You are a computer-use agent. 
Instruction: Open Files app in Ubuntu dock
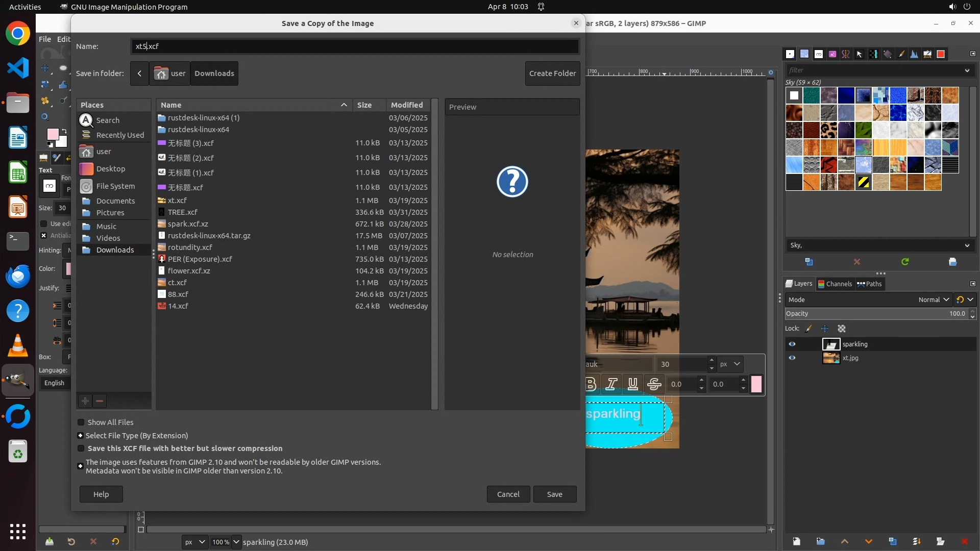(18, 103)
